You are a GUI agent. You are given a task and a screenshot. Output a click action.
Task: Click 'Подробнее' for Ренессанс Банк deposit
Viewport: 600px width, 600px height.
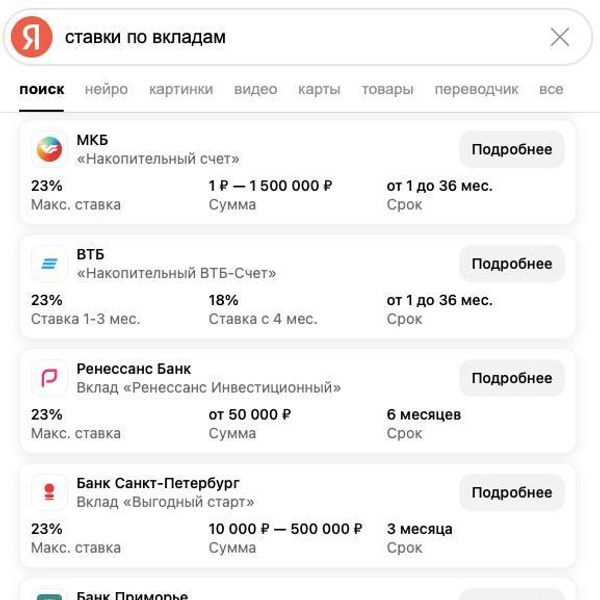512,378
